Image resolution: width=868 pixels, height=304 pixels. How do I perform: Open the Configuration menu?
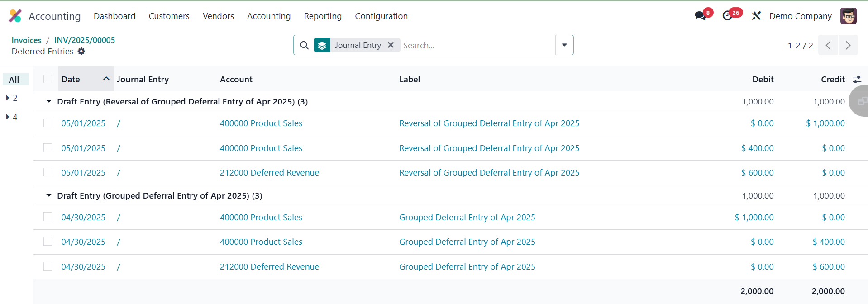click(381, 16)
